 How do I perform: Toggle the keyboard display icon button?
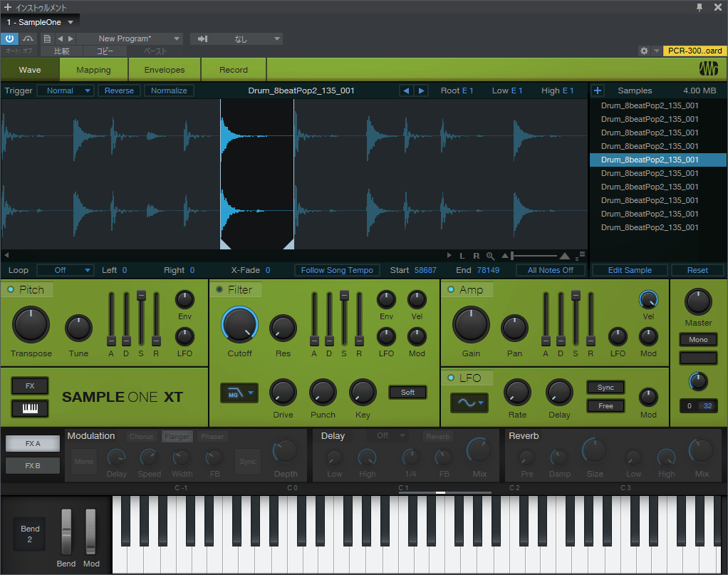[x=30, y=408]
